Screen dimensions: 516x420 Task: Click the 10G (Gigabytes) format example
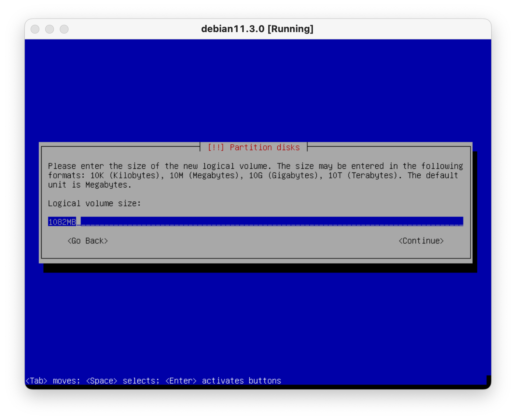click(x=284, y=175)
